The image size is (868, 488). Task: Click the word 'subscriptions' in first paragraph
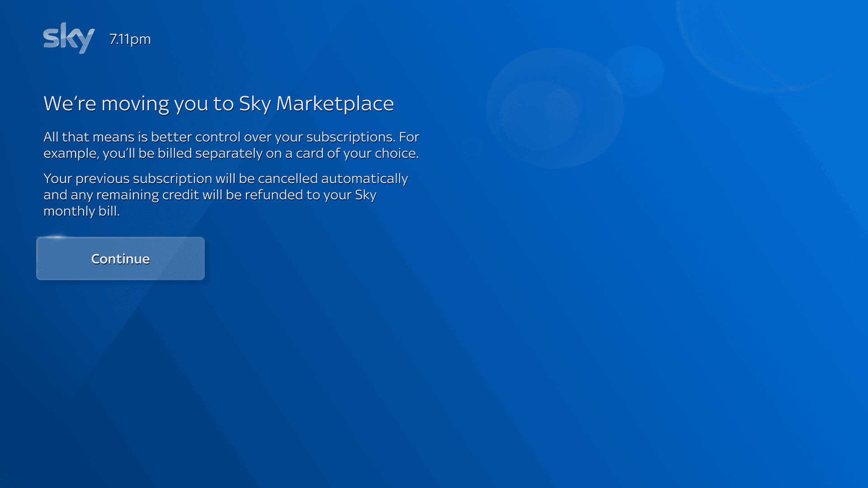click(x=349, y=137)
